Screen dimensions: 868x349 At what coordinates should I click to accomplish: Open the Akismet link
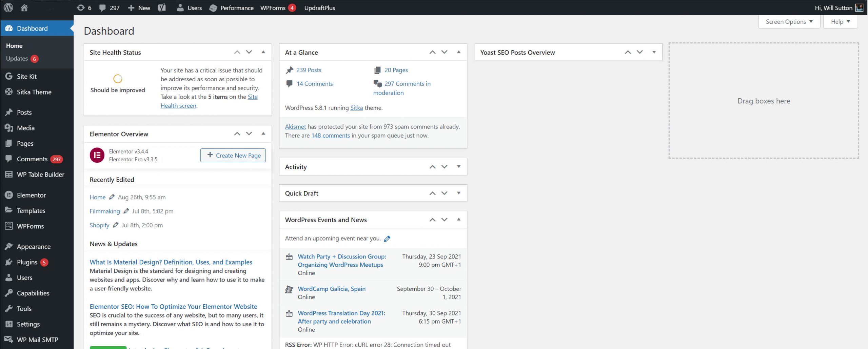295,126
